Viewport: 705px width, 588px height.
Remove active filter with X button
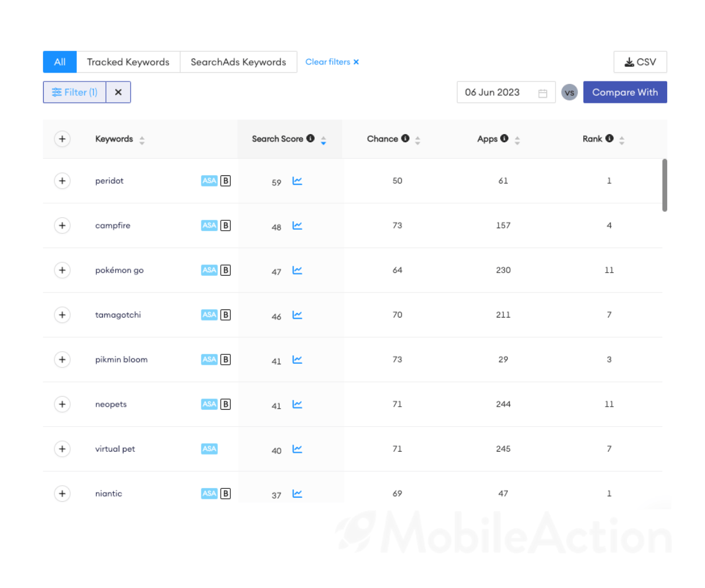click(x=118, y=92)
